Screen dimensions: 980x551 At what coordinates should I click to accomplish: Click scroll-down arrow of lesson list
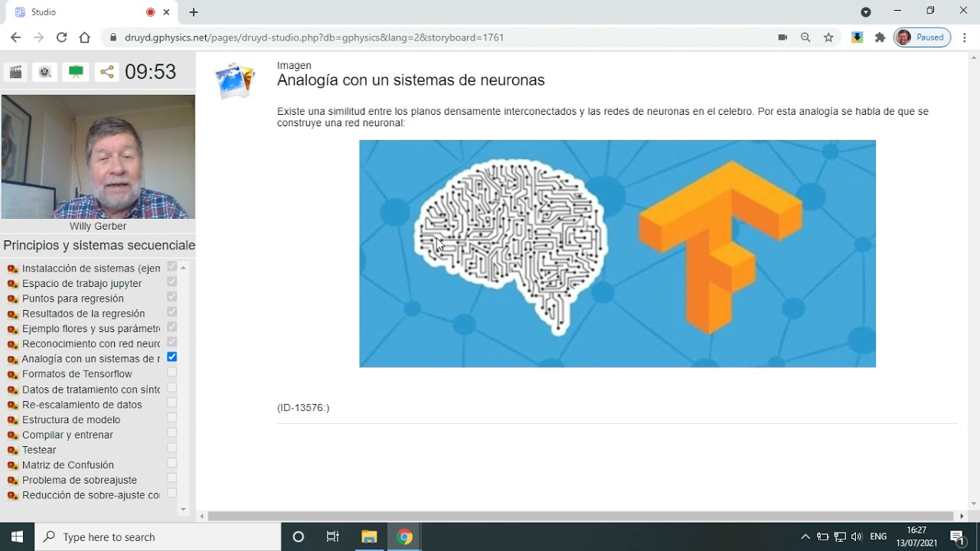click(183, 509)
